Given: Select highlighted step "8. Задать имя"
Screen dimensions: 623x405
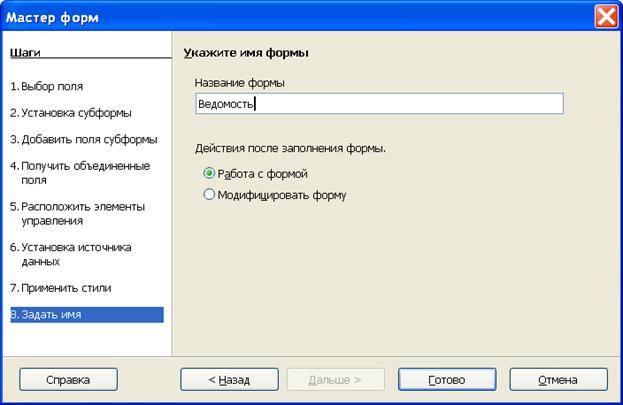Looking at the screenshot, I should coord(87,314).
